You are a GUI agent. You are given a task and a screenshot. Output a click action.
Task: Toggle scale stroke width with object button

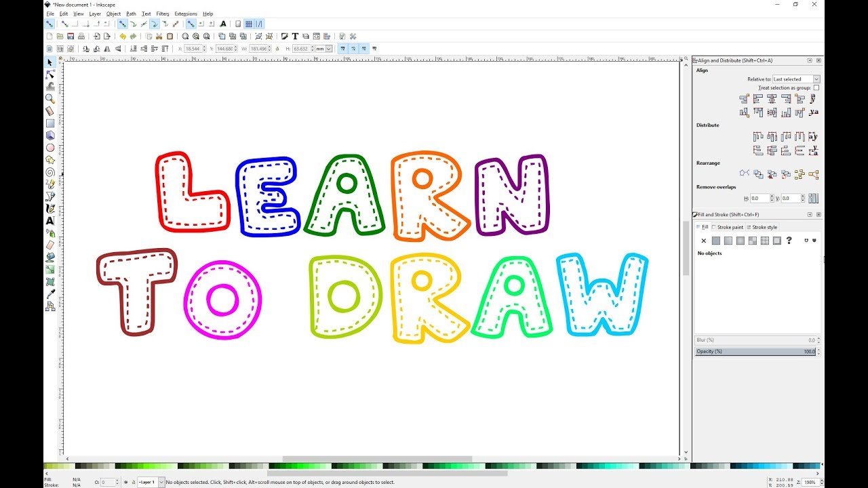(342, 49)
